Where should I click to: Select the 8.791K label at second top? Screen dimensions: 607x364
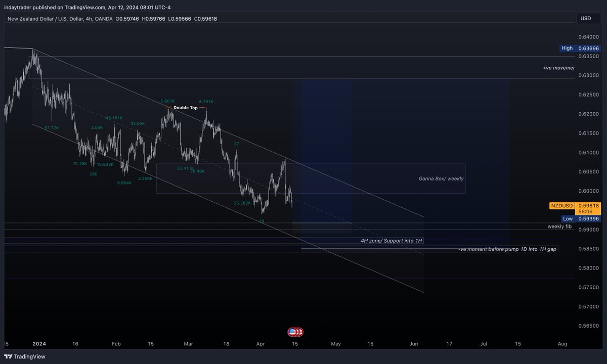click(x=206, y=101)
